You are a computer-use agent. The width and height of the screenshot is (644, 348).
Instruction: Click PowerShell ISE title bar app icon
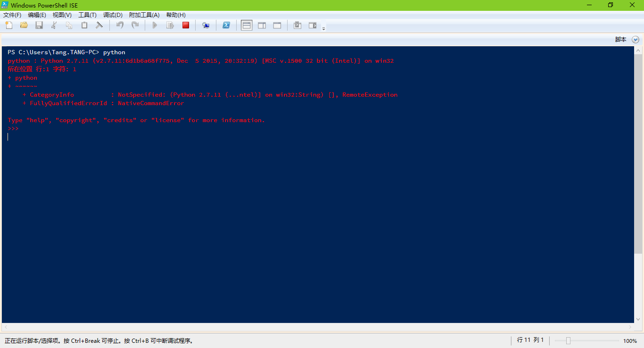click(x=5, y=5)
